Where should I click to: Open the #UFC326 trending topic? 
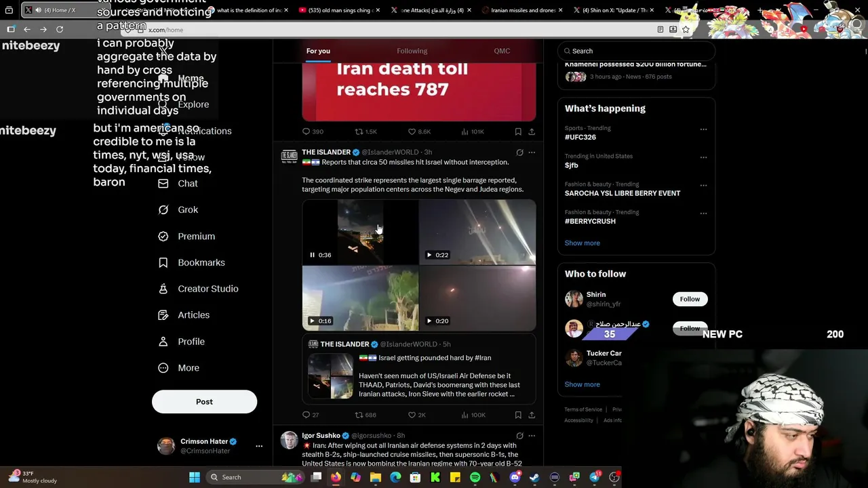pyautogui.click(x=580, y=137)
